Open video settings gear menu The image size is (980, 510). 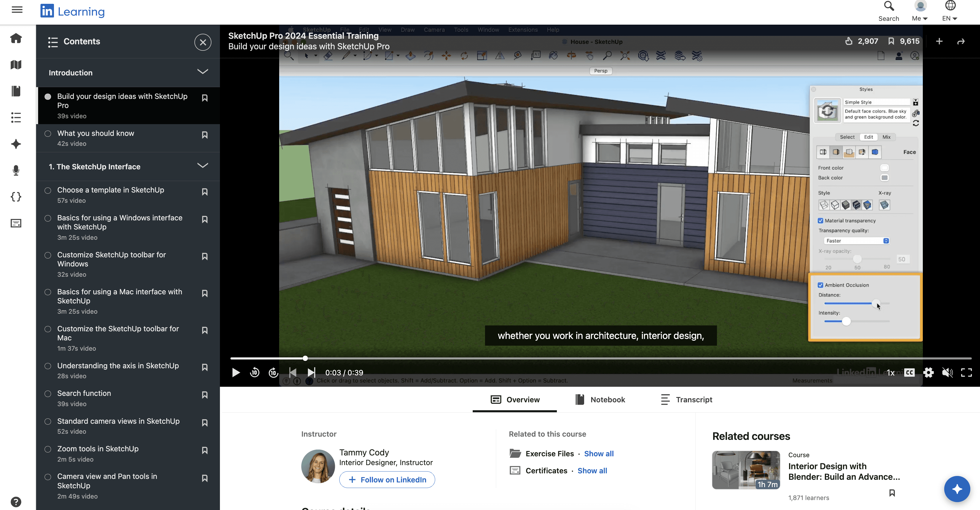[x=928, y=372]
